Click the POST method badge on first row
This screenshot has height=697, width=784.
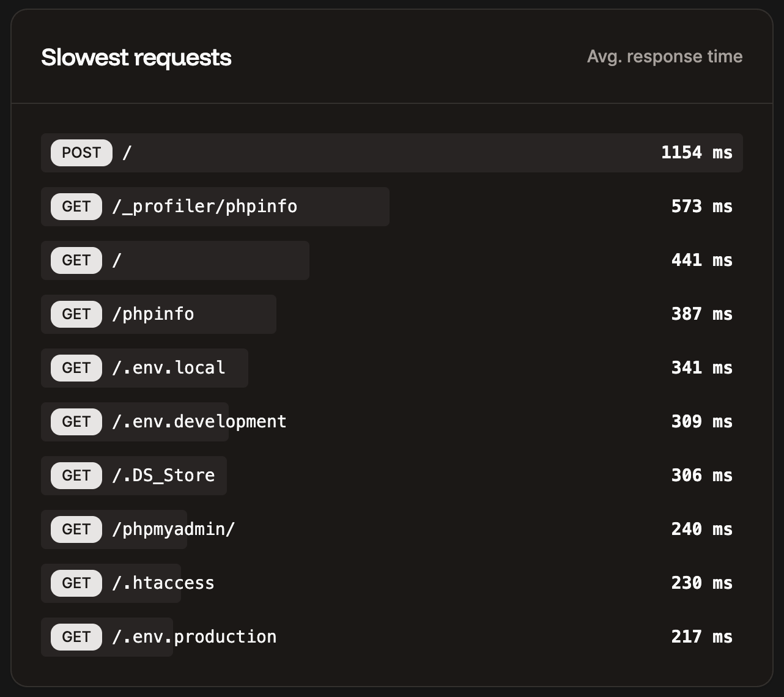click(x=81, y=152)
